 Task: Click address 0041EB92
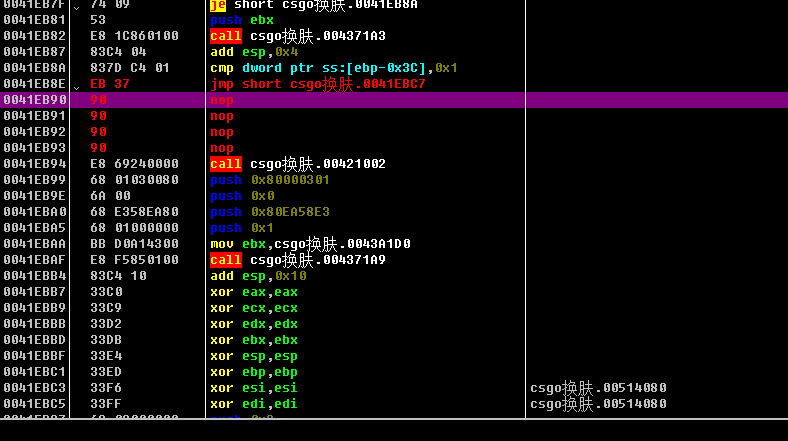click(34, 132)
